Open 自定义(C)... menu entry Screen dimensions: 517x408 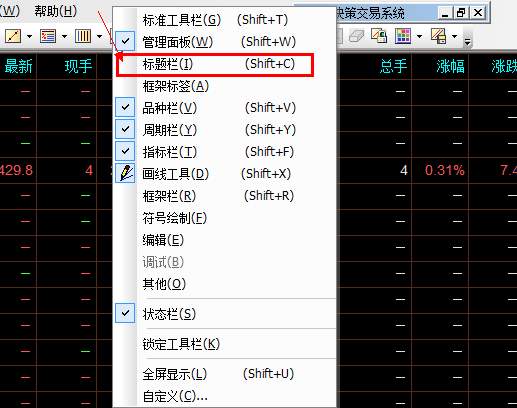coord(224,396)
